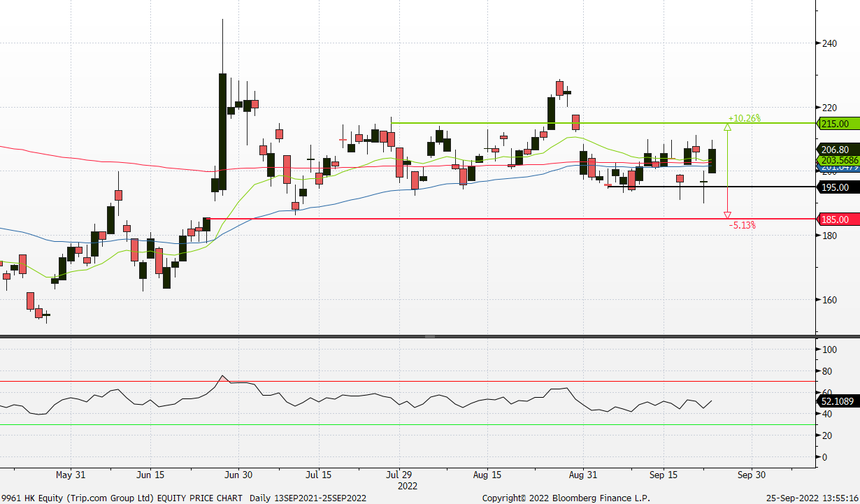Click the 180 price axis label
Viewport: 860px width, 504px height.
(x=829, y=236)
